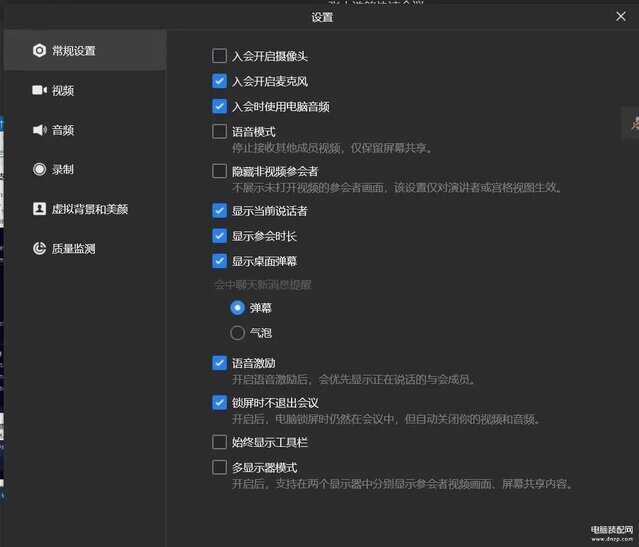Viewport: 639px width, 547px height.
Task: Enable the 语音模式 checkbox
Action: (219, 131)
